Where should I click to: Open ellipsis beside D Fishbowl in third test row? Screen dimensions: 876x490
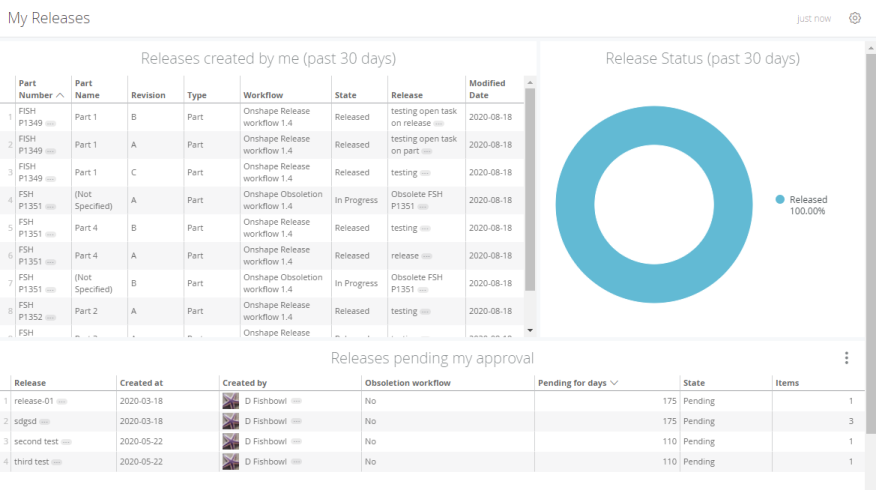point(296,462)
